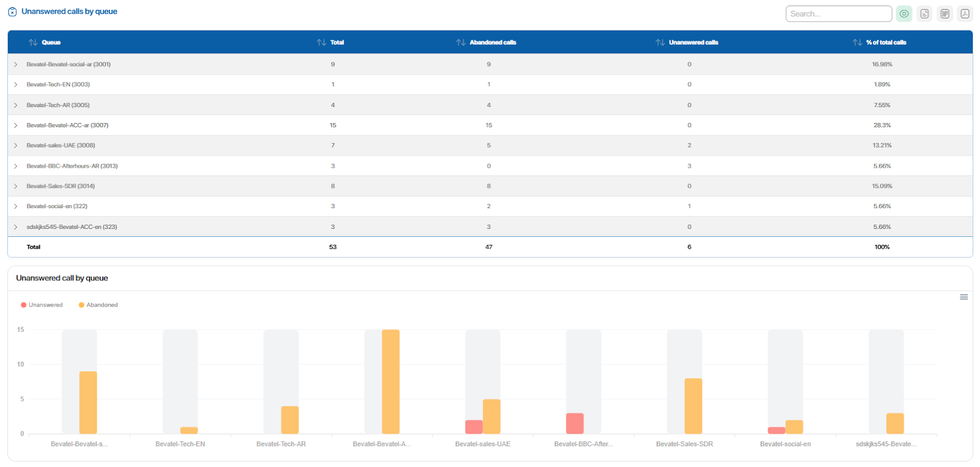Sort by Total column arrows icon
The image size is (980, 467).
(x=322, y=42)
